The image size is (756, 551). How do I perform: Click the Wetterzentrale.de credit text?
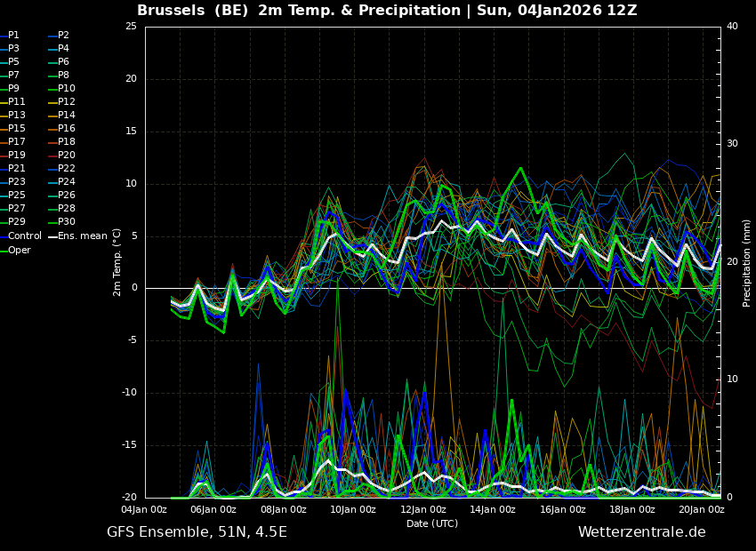point(642,532)
